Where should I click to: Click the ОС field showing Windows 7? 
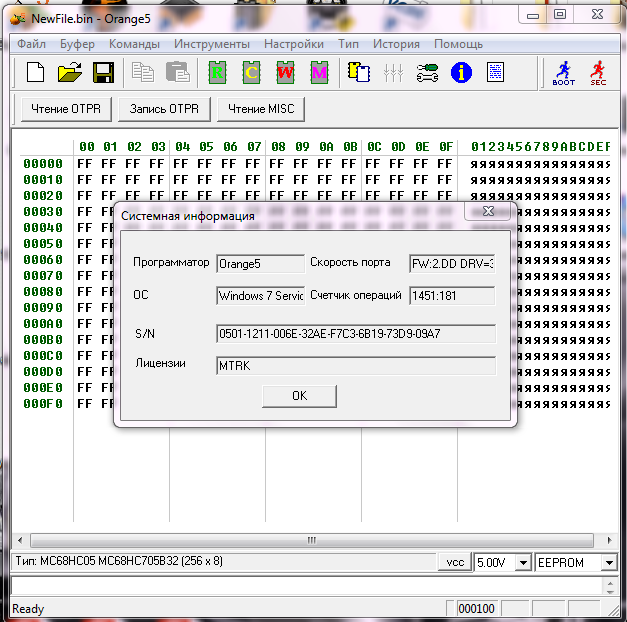260,296
